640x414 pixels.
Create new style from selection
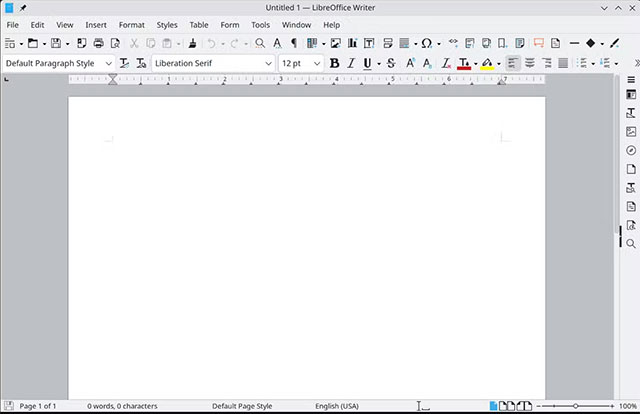(x=141, y=63)
